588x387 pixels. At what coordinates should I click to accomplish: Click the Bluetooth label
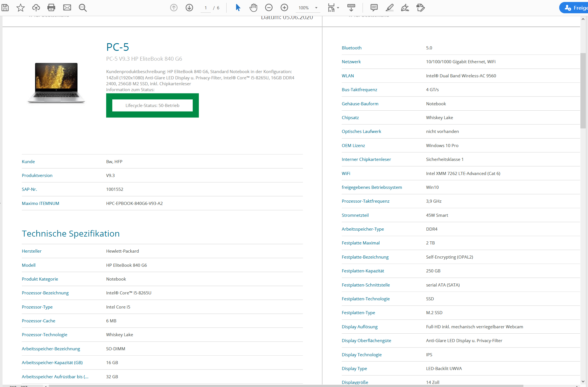pyautogui.click(x=352, y=48)
